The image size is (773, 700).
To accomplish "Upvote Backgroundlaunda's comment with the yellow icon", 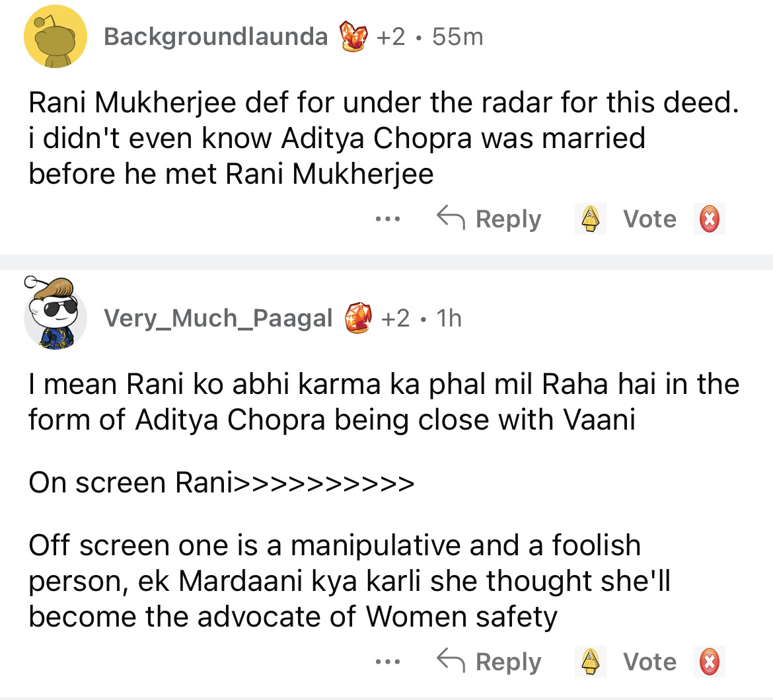I will point(589,219).
